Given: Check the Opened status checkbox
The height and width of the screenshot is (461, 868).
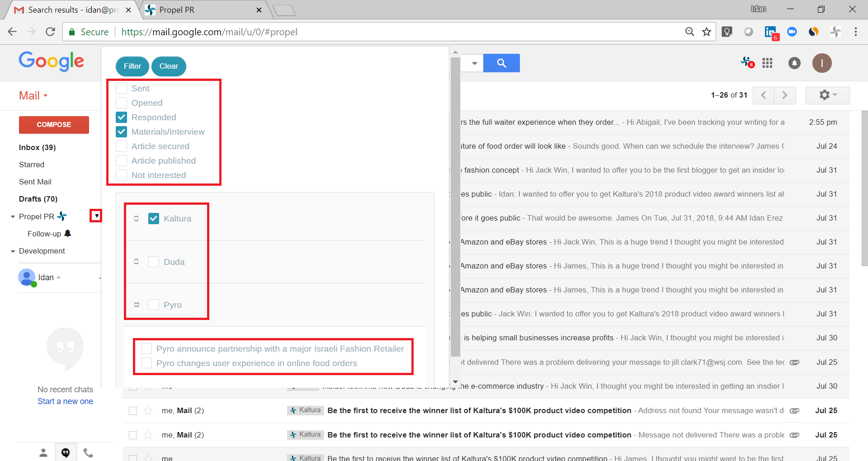Looking at the screenshot, I should tap(121, 103).
